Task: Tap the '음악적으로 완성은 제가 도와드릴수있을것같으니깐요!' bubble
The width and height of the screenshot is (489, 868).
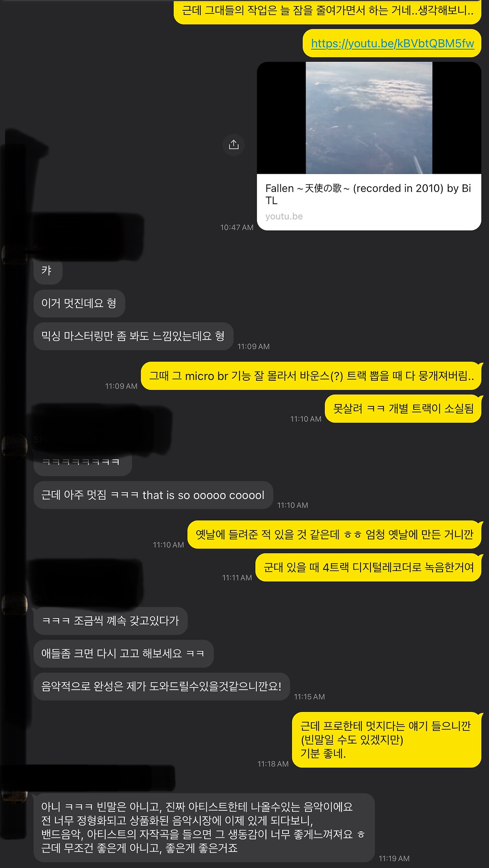Action: pyautogui.click(x=162, y=687)
